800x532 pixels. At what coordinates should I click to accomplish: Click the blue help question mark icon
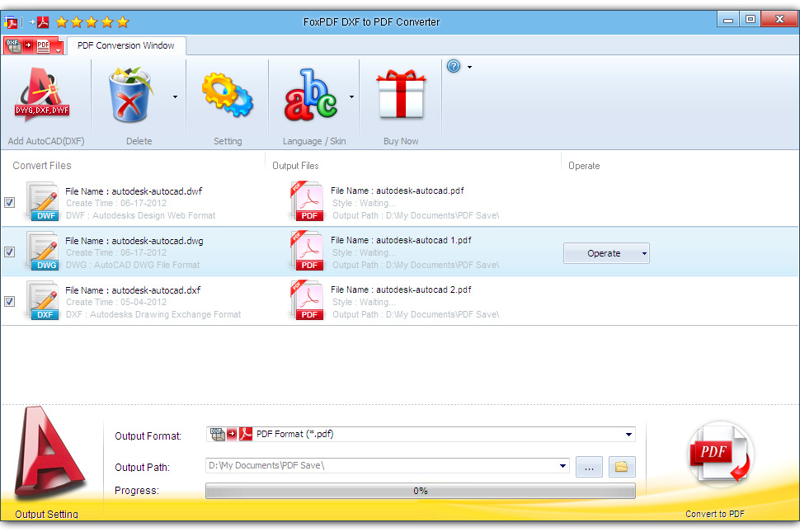pos(454,66)
